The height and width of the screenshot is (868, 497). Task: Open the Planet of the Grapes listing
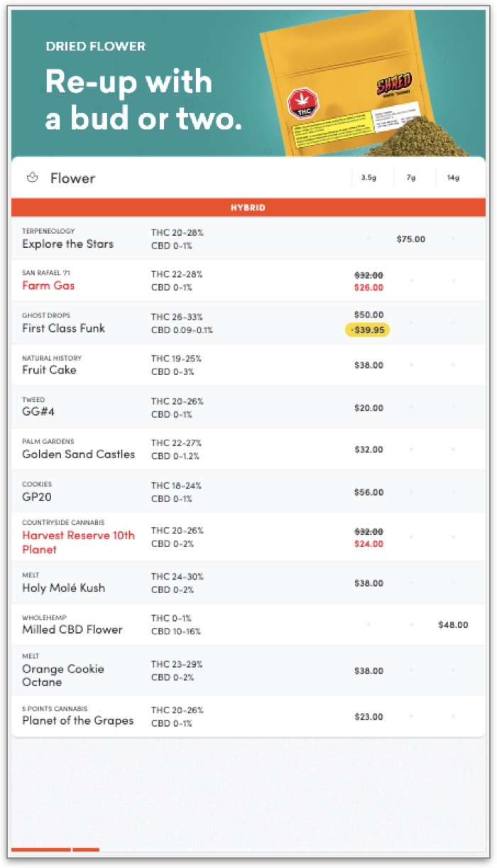tap(77, 720)
